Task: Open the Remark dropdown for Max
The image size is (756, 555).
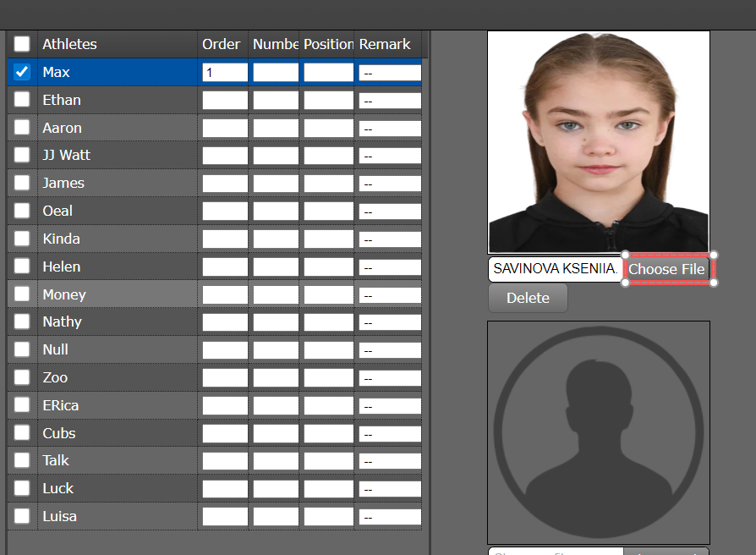Action: (390, 74)
